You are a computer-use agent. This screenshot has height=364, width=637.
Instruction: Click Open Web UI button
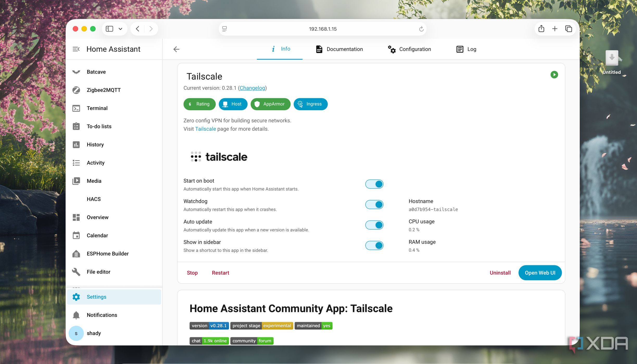point(540,273)
